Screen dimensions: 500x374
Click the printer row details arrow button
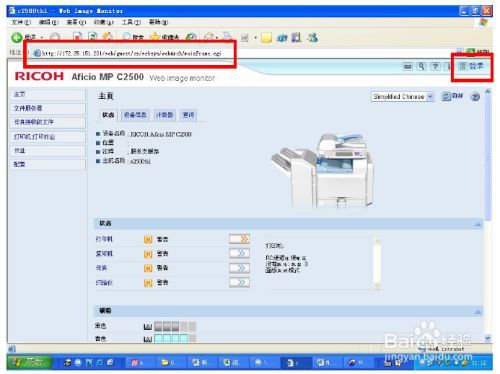coord(239,239)
